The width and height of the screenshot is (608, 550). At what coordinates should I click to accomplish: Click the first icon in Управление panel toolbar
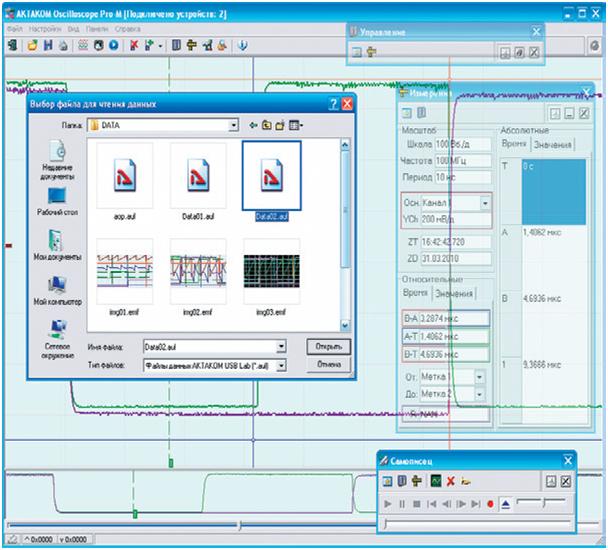[357, 52]
